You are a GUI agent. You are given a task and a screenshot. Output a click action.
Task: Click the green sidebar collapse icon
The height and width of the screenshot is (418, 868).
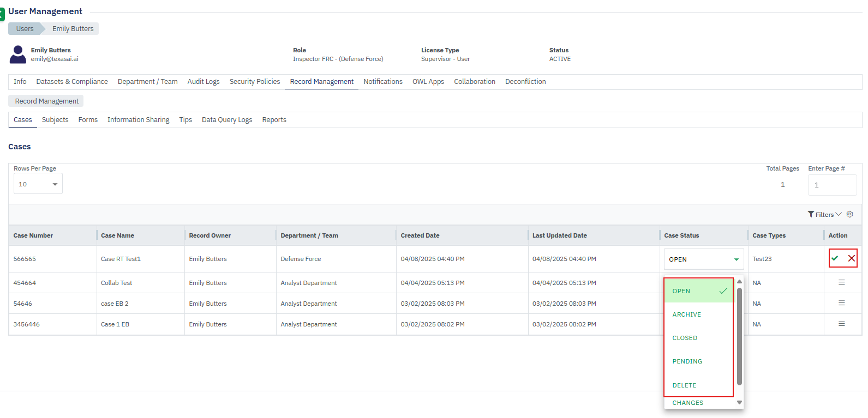pos(2,14)
